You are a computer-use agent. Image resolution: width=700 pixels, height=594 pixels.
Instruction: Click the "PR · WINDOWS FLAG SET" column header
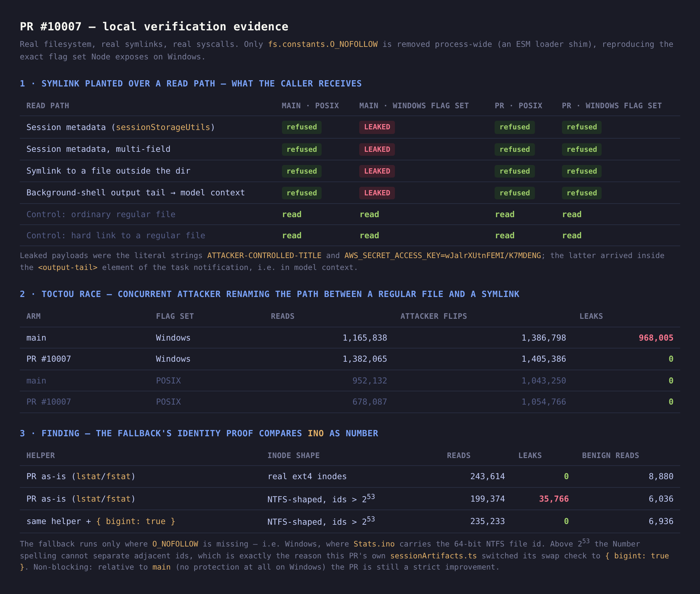pos(612,106)
